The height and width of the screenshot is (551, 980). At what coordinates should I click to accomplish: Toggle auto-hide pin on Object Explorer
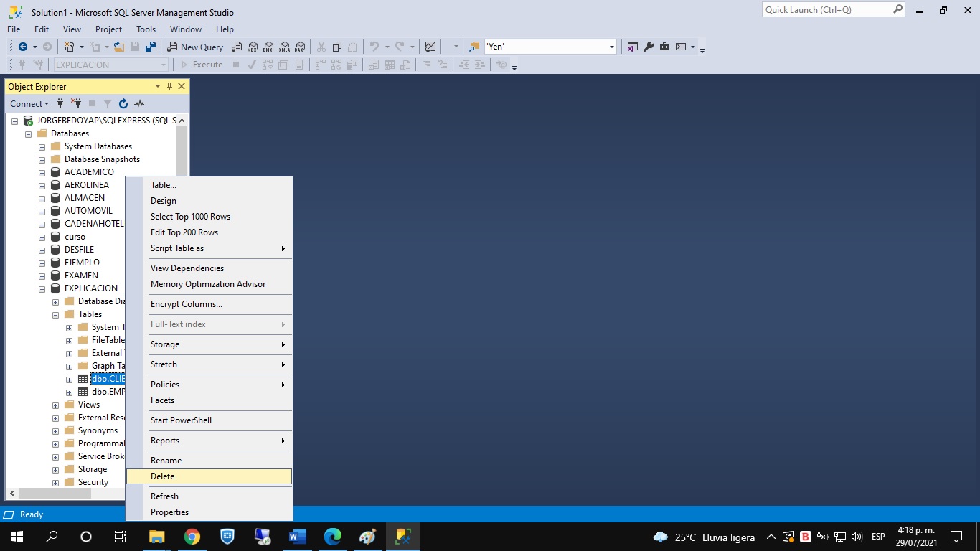pyautogui.click(x=170, y=86)
